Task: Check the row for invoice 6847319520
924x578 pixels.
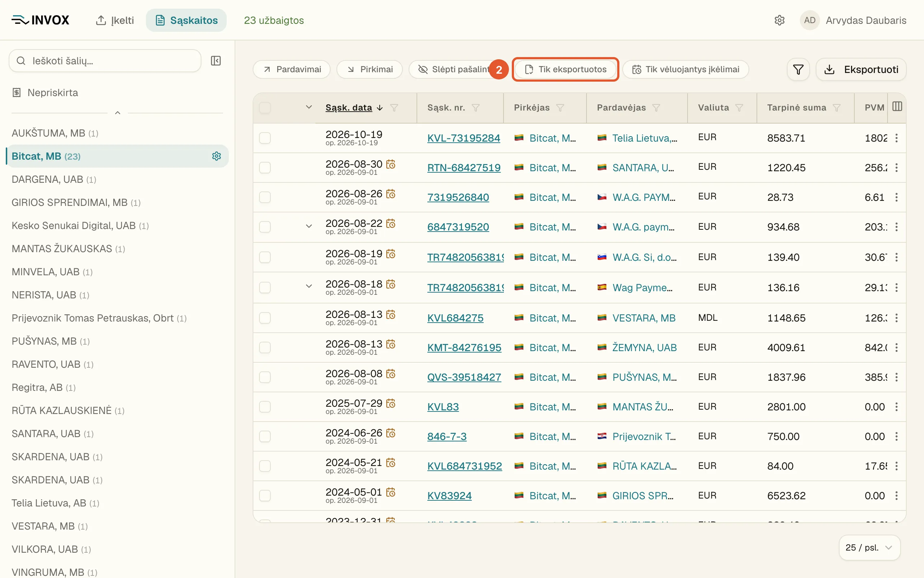Action: coord(265,227)
